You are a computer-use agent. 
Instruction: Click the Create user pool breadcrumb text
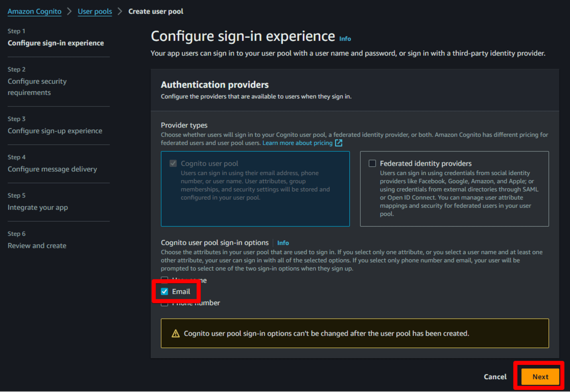156,11
